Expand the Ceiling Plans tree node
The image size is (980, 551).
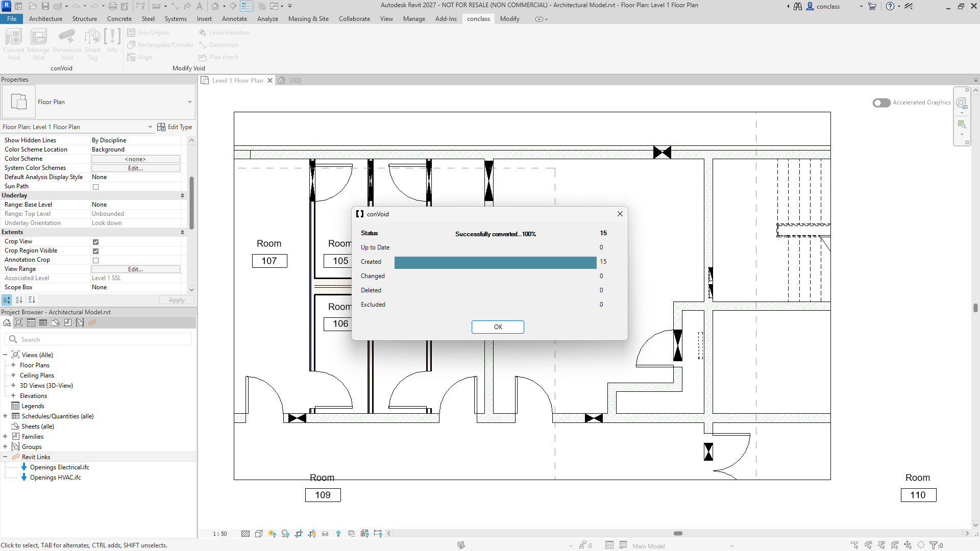[13, 375]
